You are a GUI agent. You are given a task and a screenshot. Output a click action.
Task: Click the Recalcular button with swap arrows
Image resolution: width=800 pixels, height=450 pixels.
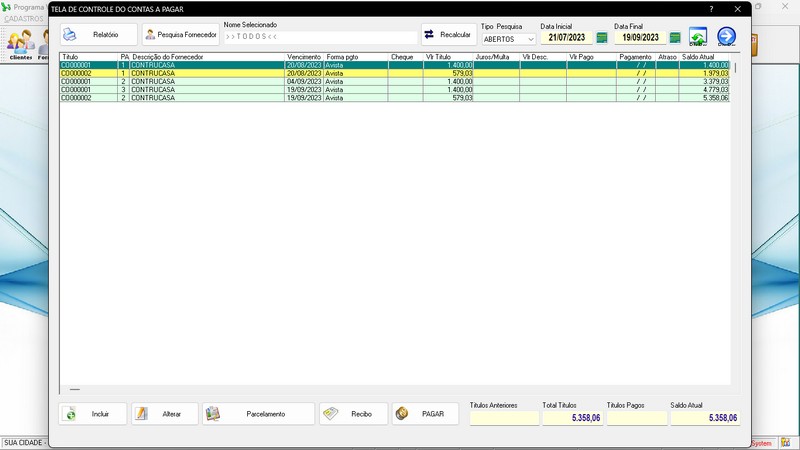point(448,35)
